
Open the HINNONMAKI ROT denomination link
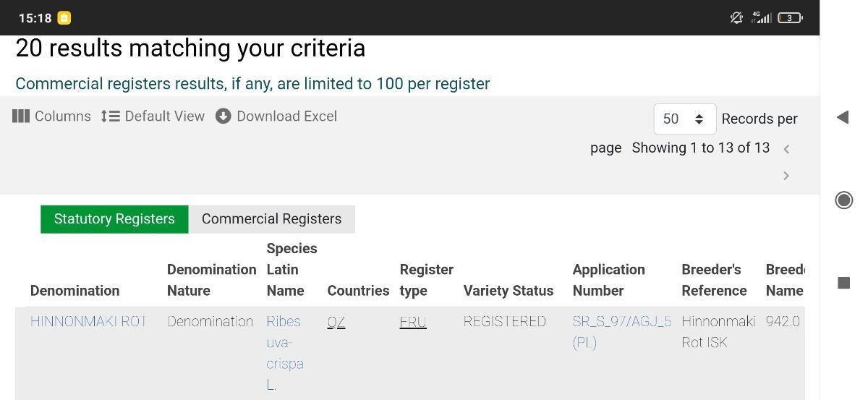point(88,321)
